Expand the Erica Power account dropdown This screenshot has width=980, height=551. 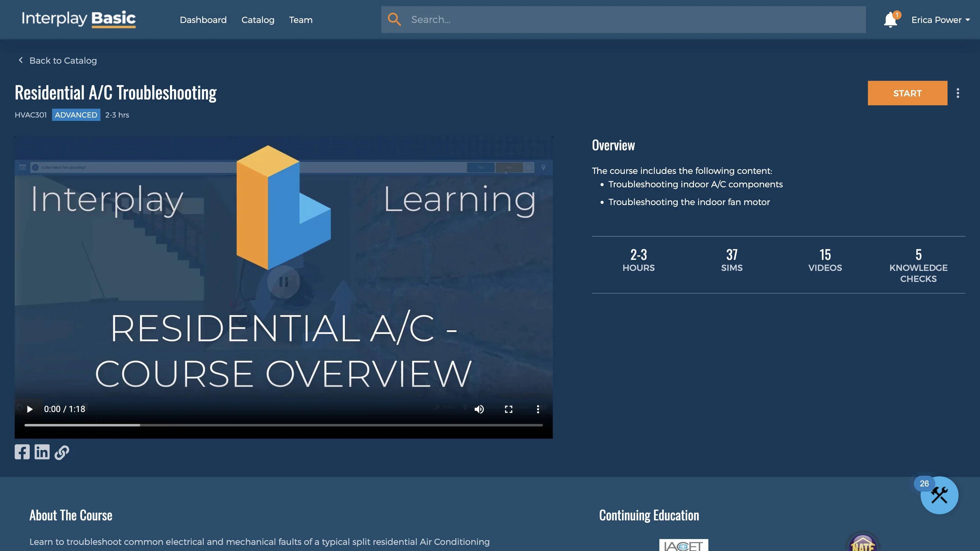(940, 20)
